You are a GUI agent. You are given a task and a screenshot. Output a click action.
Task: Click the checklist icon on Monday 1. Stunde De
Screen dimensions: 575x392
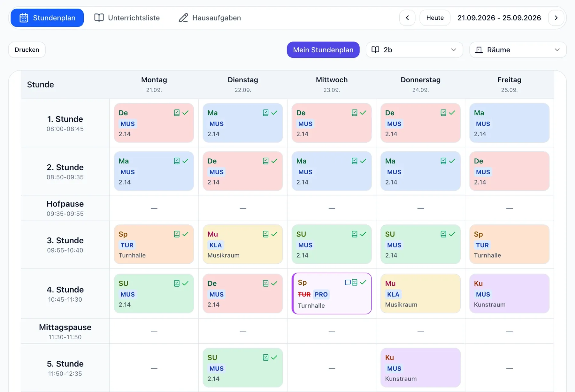click(177, 113)
